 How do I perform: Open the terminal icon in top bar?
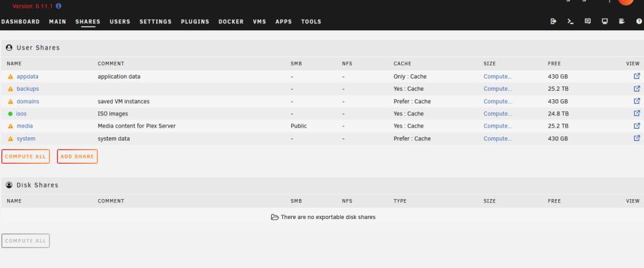click(570, 21)
